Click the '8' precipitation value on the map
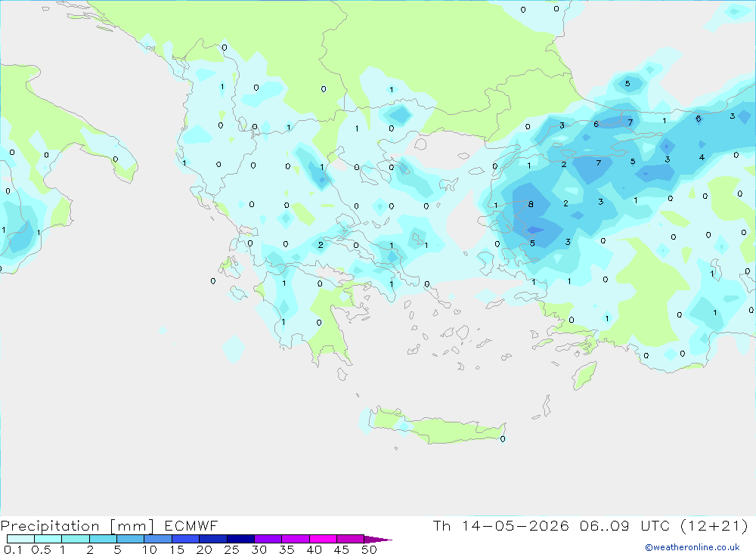The image size is (756, 554). 531,204
